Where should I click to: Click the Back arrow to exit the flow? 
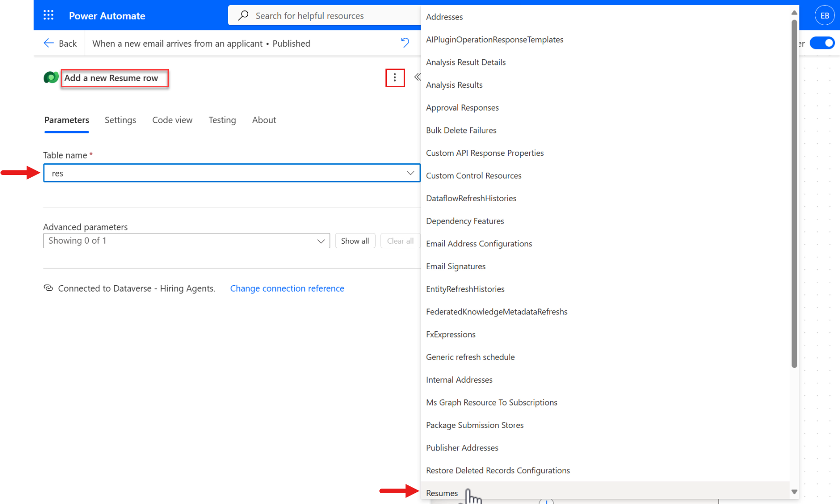click(49, 43)
